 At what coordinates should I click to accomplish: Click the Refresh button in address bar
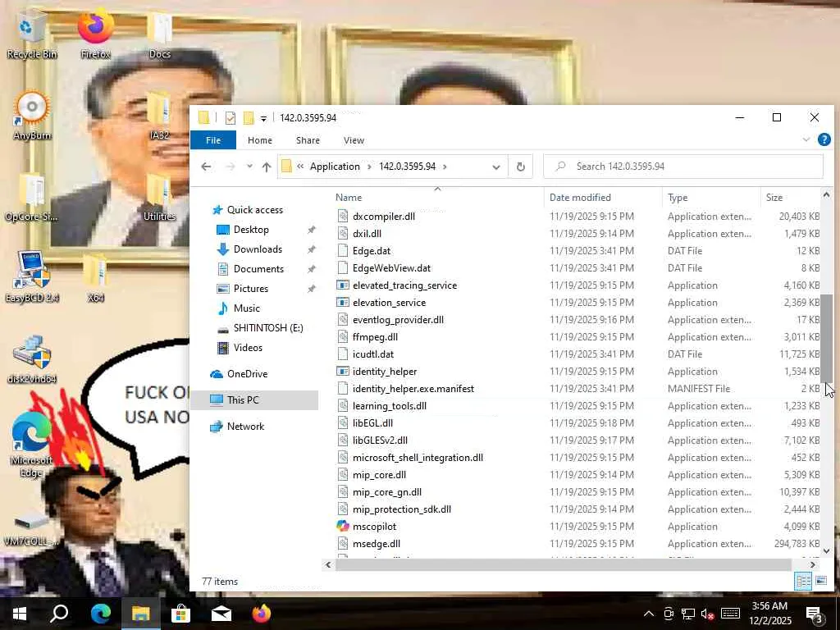click(x=520, y=167)
